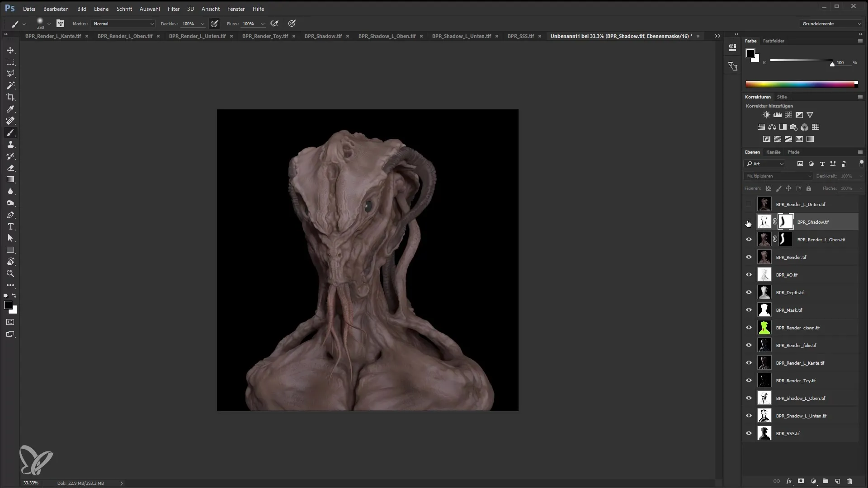Switch to the Kanäle tab
The height and width of the screenshot is (488, 868).
pyautogui.click(x=773, y=152)
